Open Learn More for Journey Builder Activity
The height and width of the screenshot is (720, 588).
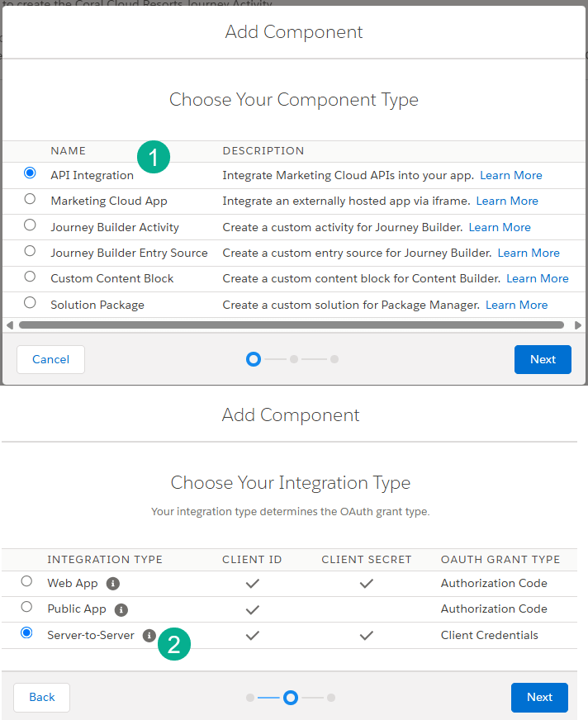[500, 227]
